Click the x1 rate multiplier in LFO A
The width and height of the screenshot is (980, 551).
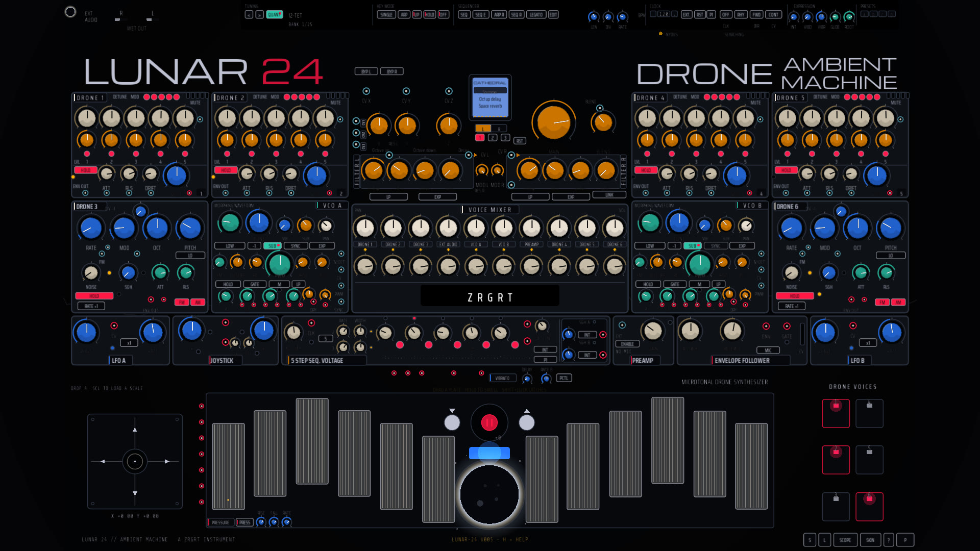129,343
